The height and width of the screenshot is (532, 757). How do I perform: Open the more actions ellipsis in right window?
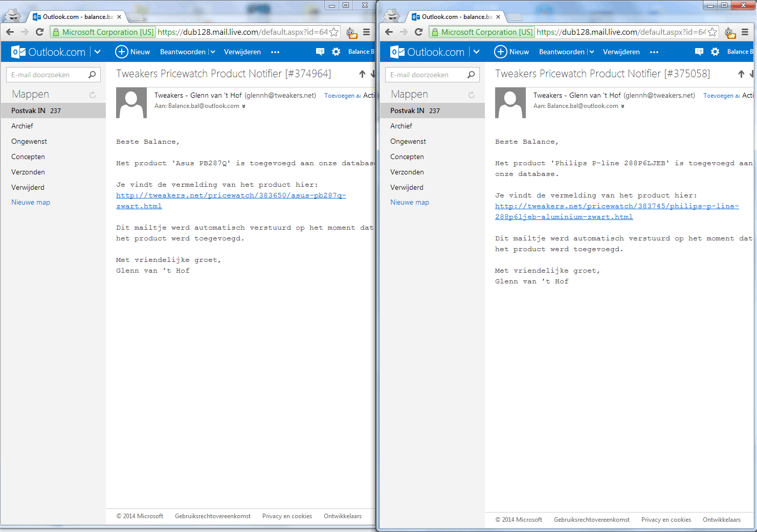point(654,52)
